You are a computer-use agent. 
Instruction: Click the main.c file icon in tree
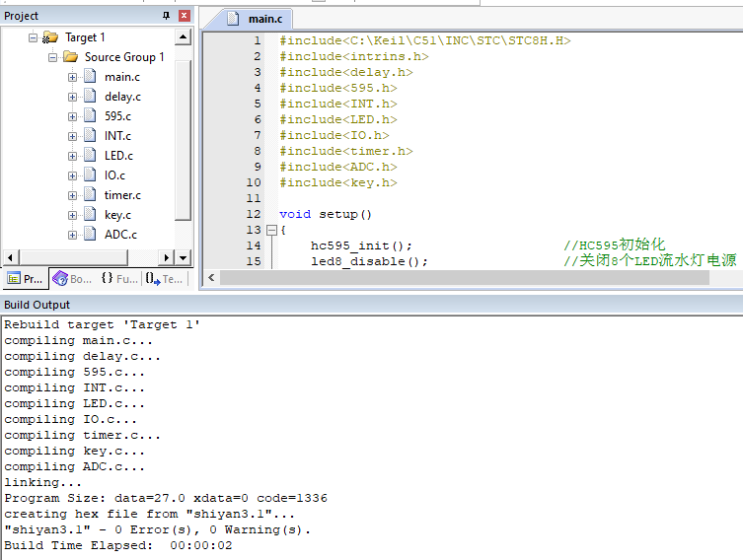click(x=90, y=76)
